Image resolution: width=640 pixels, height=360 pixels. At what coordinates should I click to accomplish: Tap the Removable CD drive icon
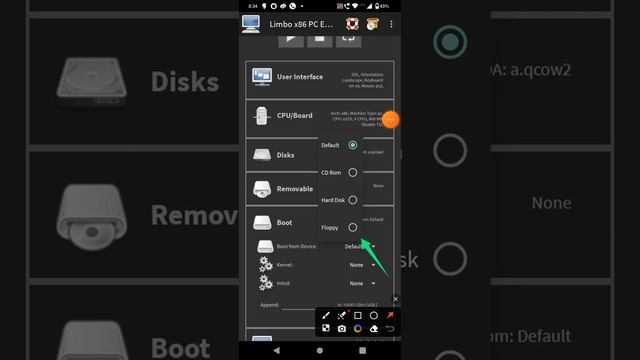pos(262,189)
